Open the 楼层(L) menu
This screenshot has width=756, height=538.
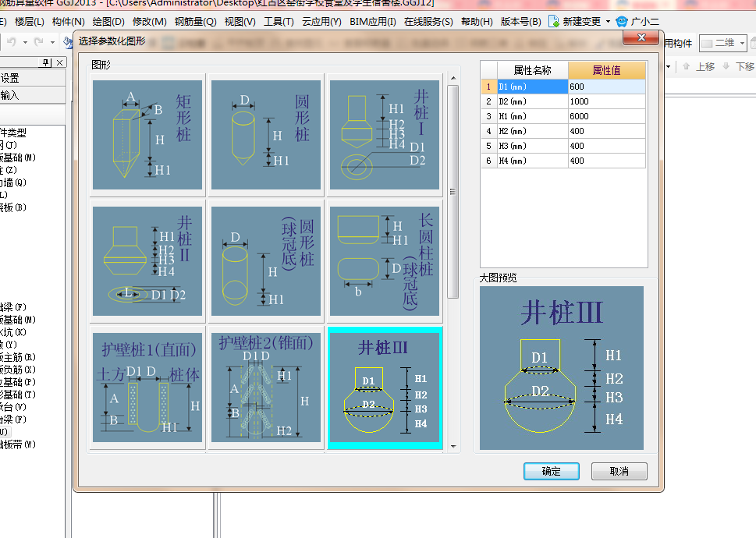point(30,22)
